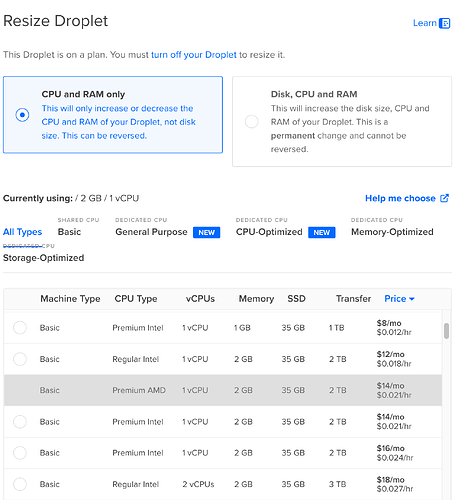This screenshot has width=455, height=500.
Task: Click the Currently using plan summary text
Action: tap(71, 198)
